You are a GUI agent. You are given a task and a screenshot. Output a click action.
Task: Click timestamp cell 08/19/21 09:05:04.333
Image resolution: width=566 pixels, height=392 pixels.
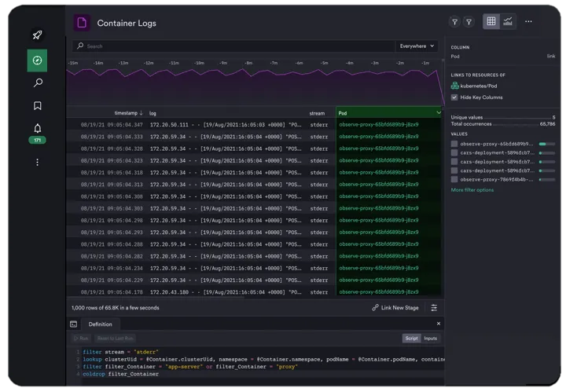point(112,137)
